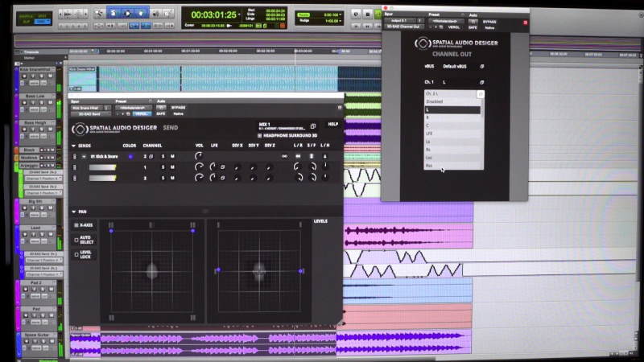
Task: Click BYPASS in Channel Out window
Action: (489, 22)
